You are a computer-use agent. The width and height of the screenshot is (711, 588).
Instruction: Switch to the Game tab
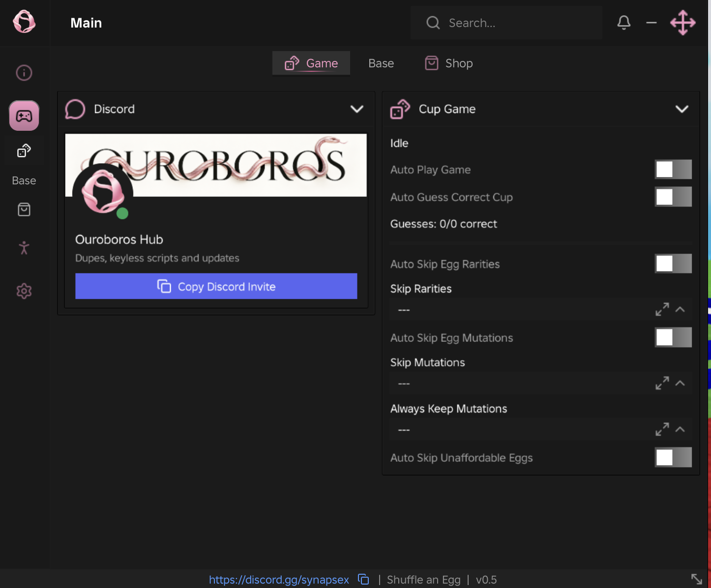311,63
